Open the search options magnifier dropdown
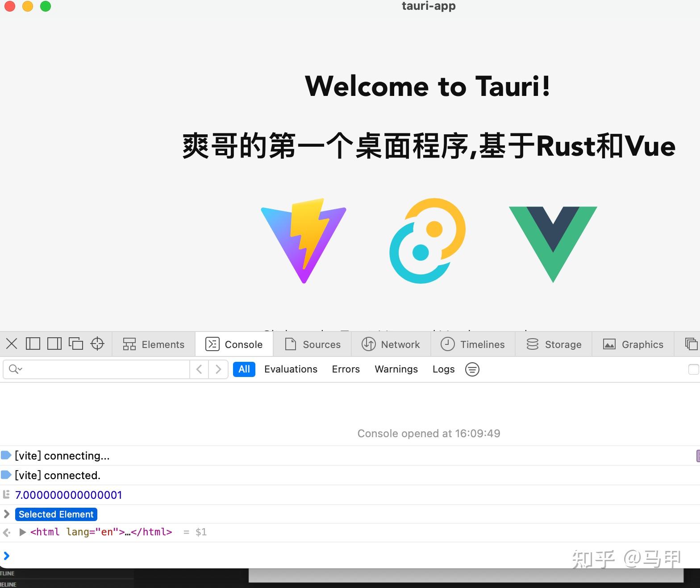 point(16,369)
